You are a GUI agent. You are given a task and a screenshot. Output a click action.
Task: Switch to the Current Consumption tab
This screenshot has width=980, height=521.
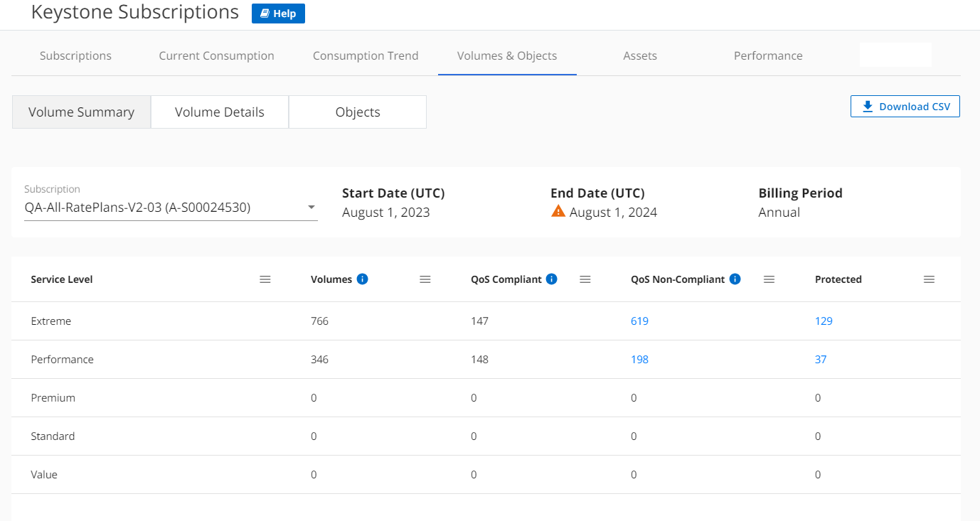tap(216, 55)
